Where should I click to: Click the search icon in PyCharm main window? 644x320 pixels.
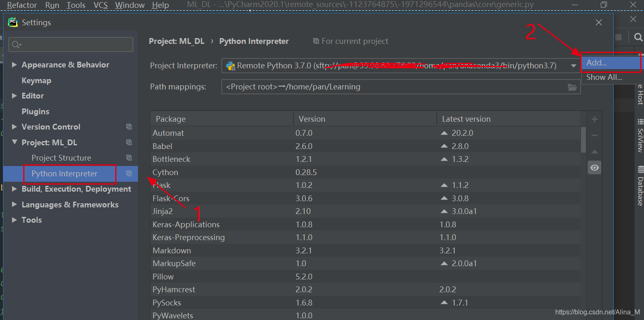[638, 37]
